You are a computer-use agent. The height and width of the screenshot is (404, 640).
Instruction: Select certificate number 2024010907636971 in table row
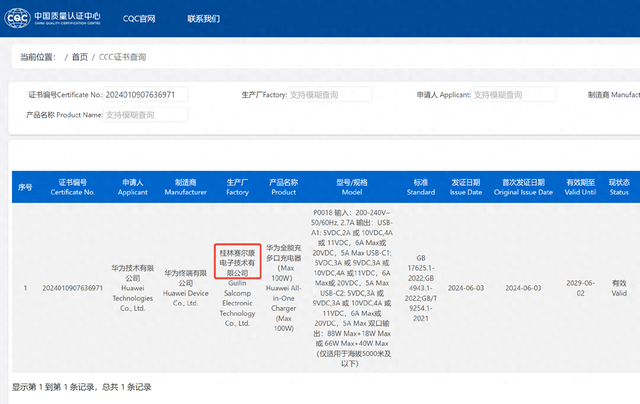(73, 288)
